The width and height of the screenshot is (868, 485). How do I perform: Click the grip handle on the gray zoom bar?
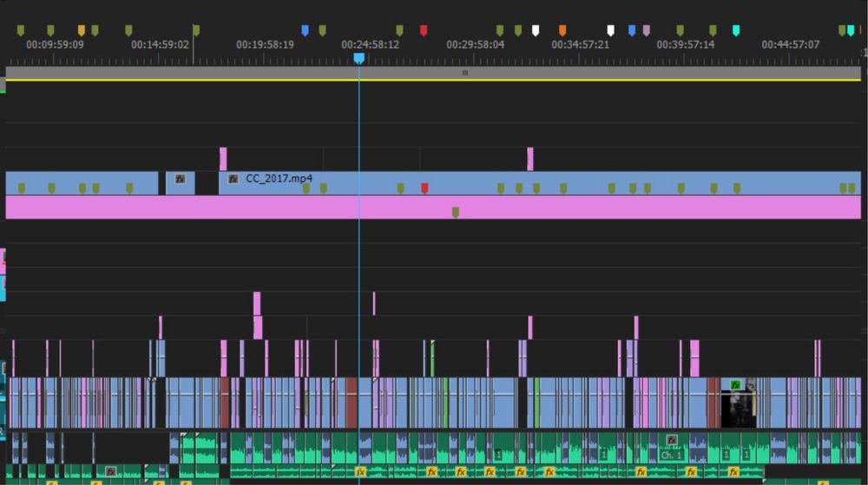[x=465, y=72]
